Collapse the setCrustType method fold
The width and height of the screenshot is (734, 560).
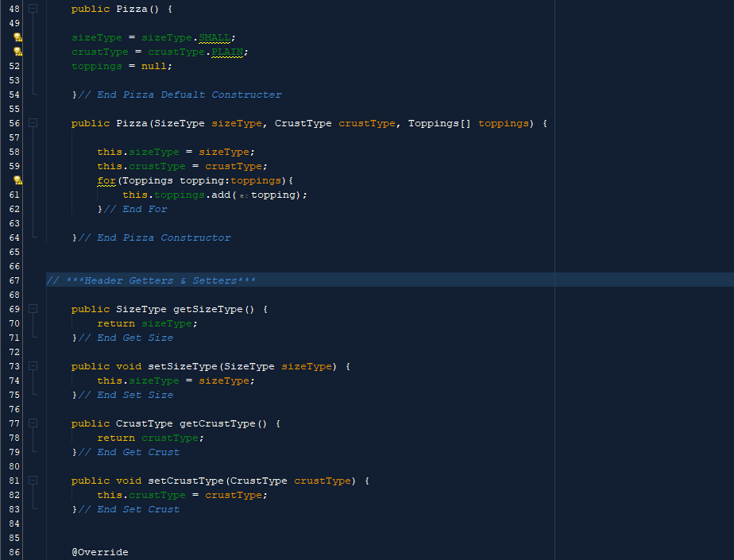coord(33,481)
